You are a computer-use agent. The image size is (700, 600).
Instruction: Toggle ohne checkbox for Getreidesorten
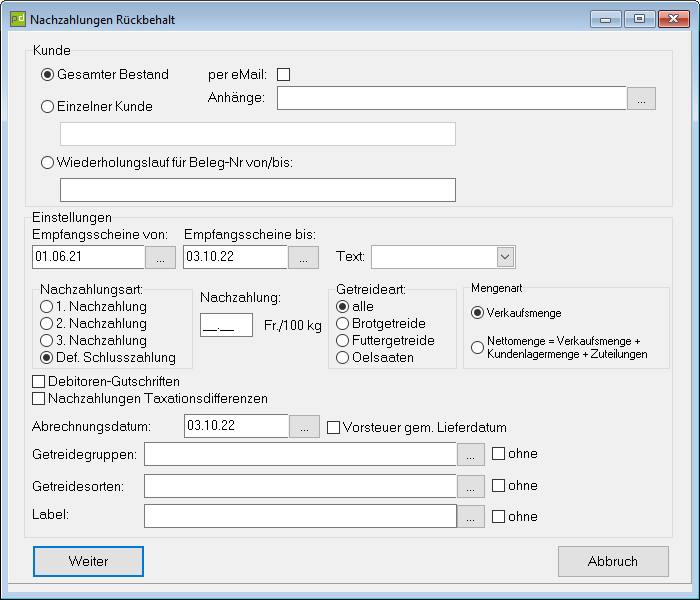click(498, 486)
